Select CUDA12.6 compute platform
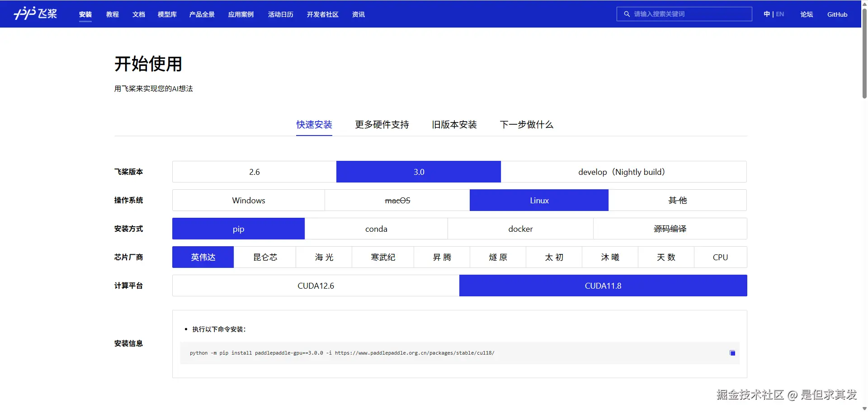The image size is (868, 412). [x=315, y=286]
